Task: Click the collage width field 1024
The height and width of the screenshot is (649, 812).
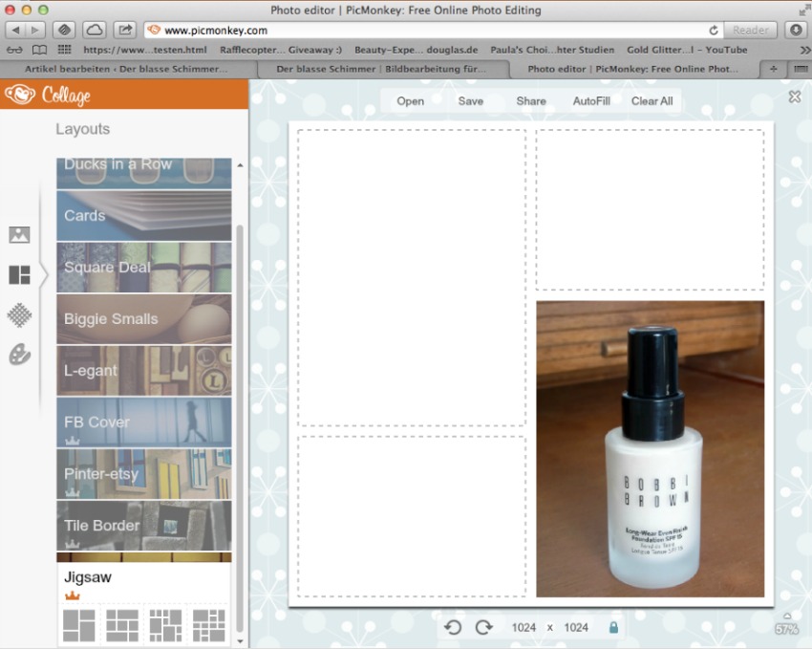Action: pos(524,627)
